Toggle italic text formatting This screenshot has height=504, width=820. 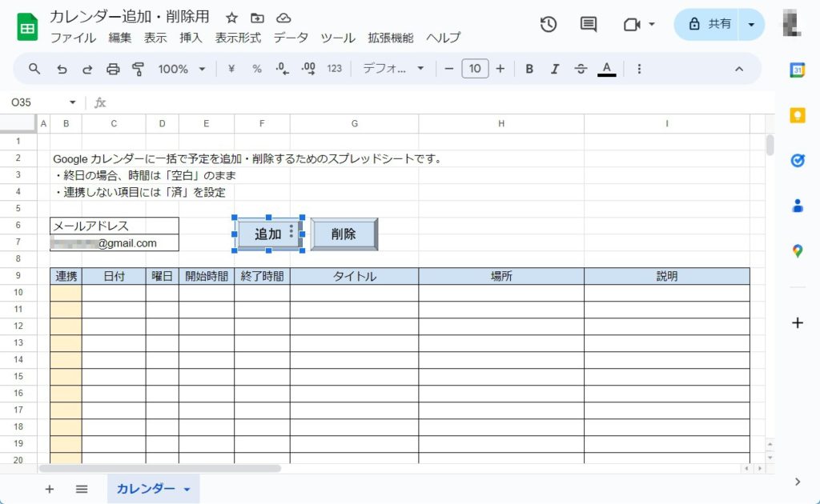click(x=554, y=69)
